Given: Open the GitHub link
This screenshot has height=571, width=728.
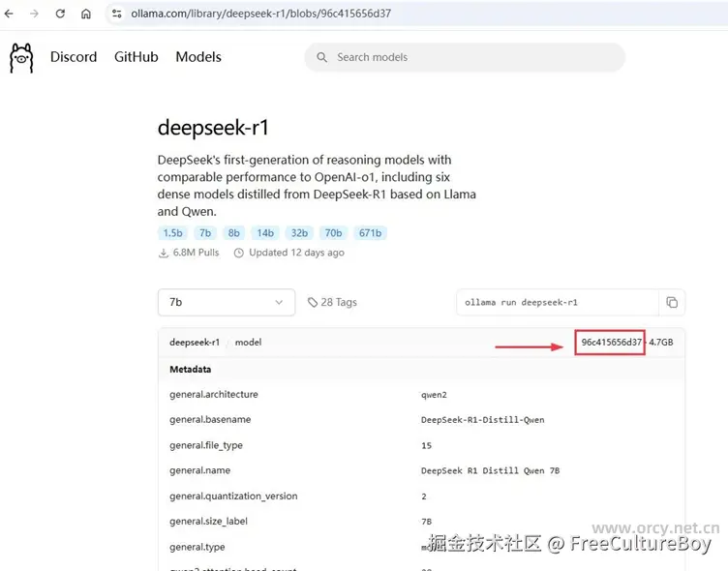Looking at the screenshot, I should click(x=136, y=57).
